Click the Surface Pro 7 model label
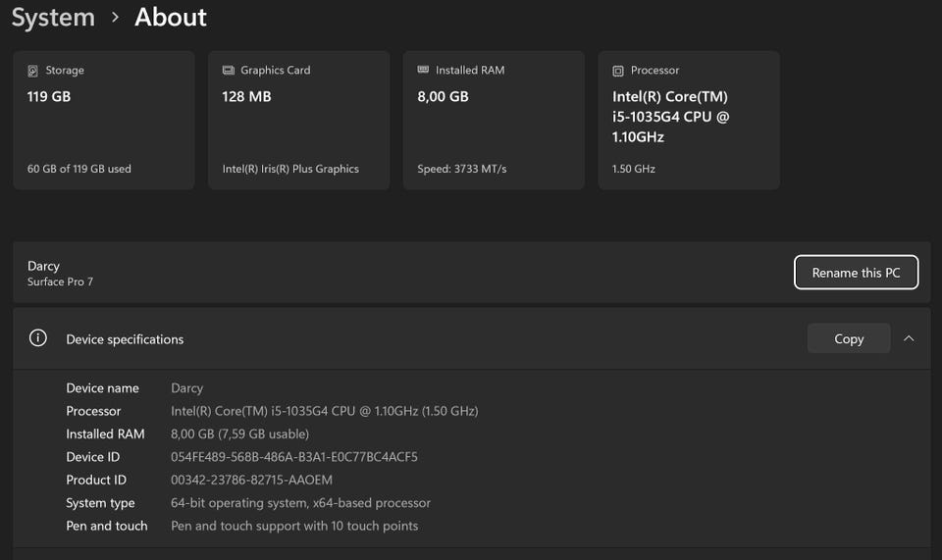Screen dimensions: 942x560 click(x=61, y=282)
